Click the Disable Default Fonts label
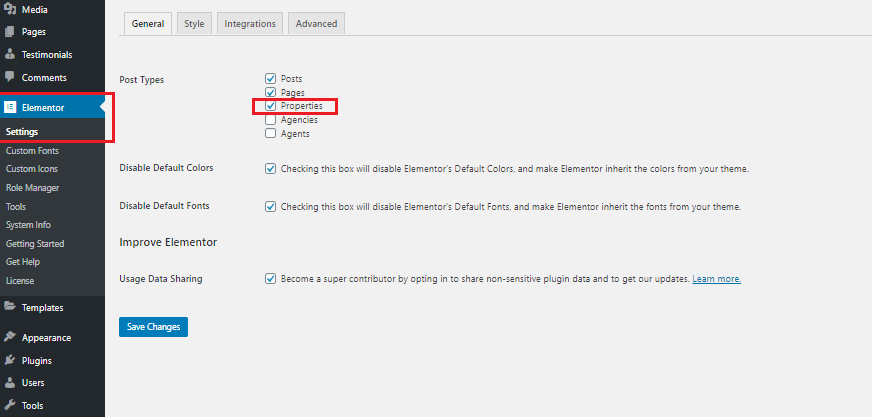872x417 pixels. pyautogui.click(x=165, y=206)
